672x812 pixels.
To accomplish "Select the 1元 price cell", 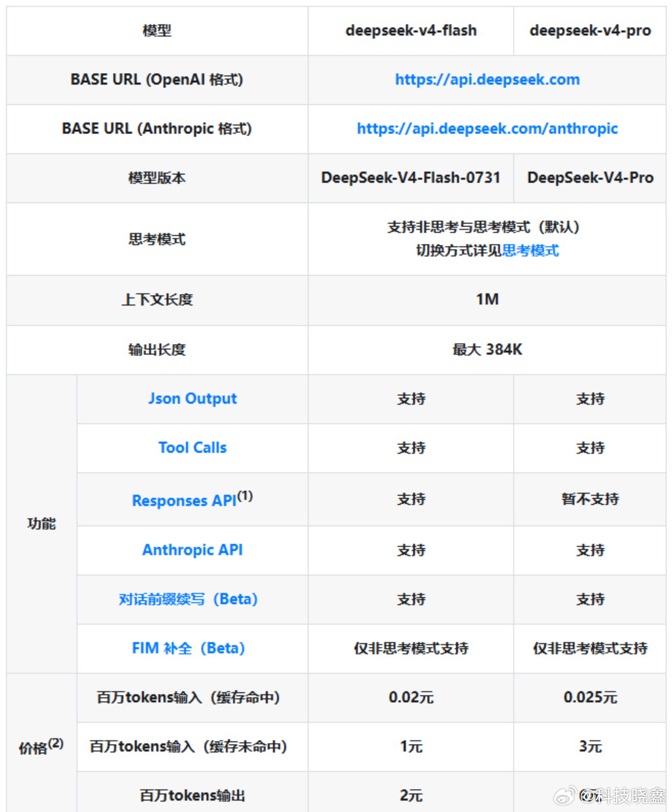I will point(411,746).
